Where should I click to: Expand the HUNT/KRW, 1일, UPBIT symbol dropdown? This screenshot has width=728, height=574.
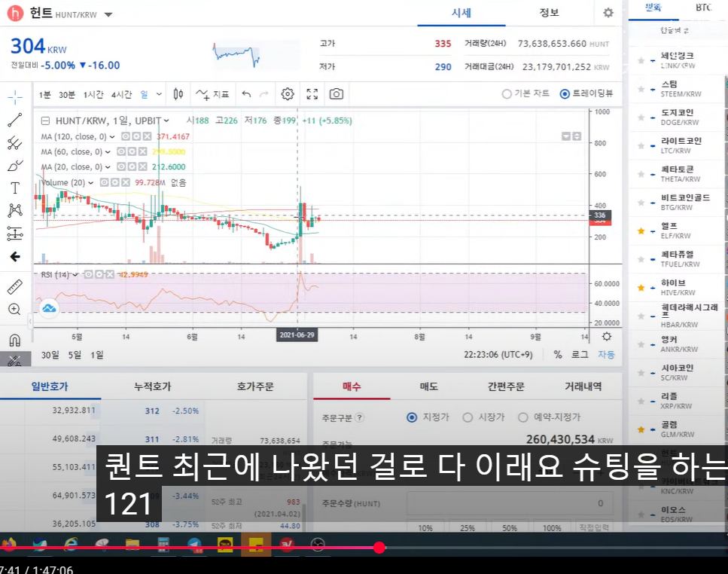pyautogui.click(x=166, y=121)
